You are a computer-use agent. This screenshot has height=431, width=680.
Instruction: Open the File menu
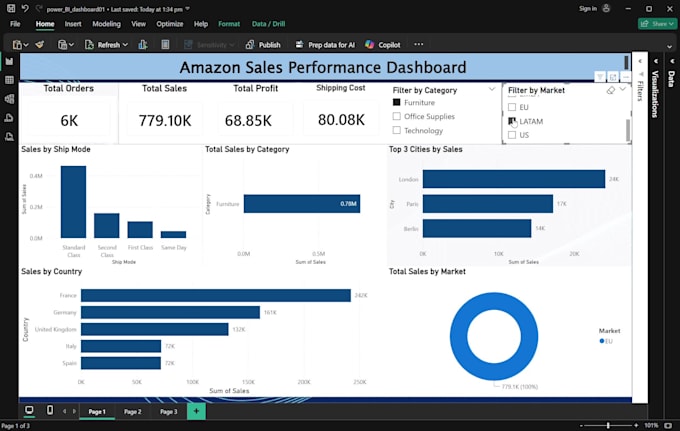click(x=15, y=24)
